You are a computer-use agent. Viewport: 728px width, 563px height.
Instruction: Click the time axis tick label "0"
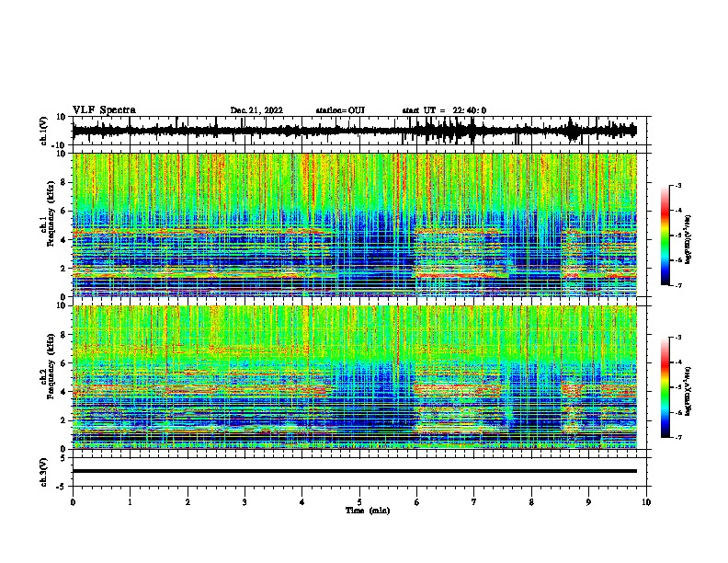(73, 502)
